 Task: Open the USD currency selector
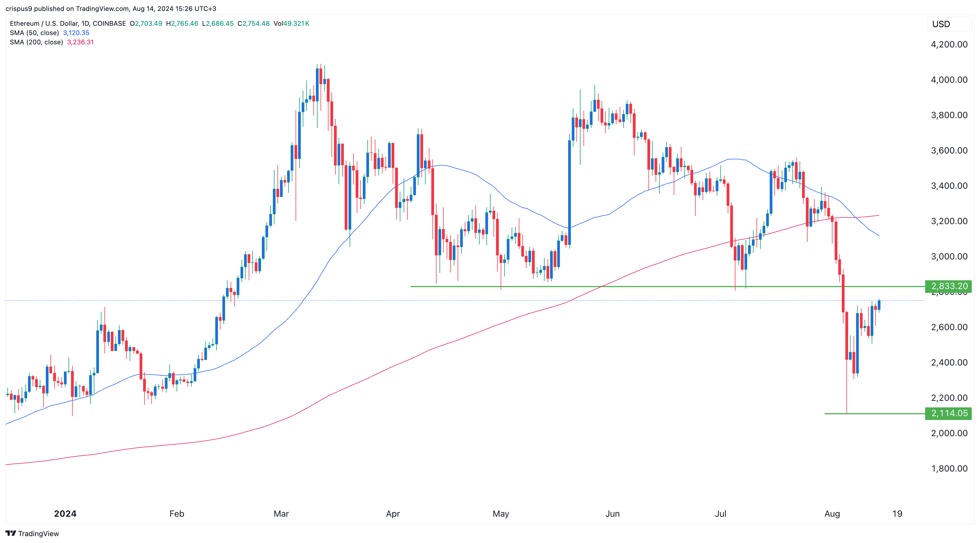point(949,24)
